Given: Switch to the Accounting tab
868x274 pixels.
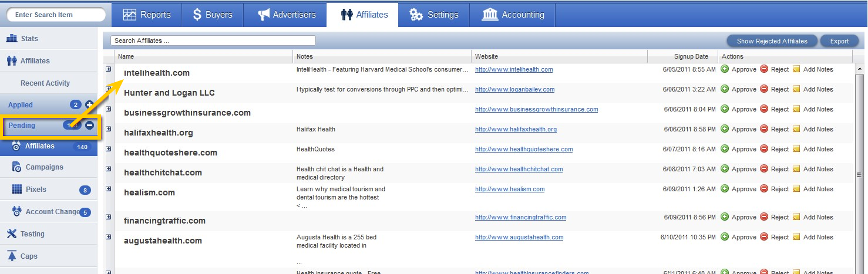Looking at the screenshot, I should (513, 15).
